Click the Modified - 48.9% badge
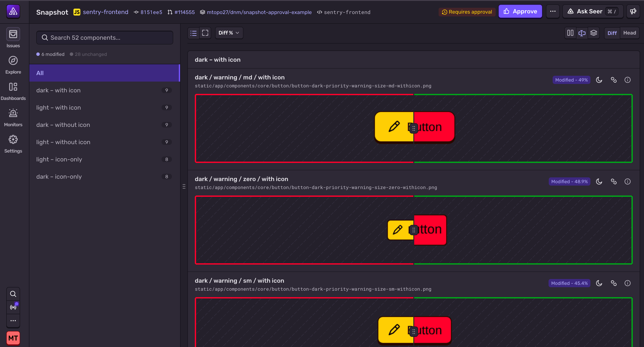Screen dimensions: 644x347 coord(569,182)
